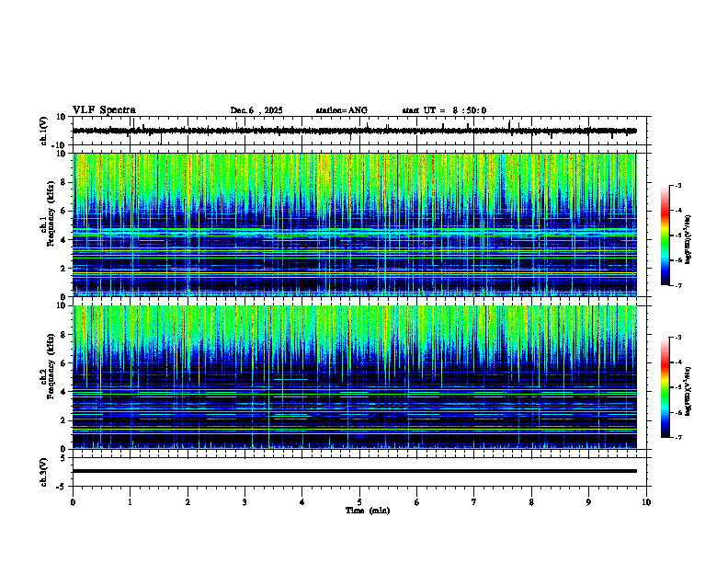Click the "5" tick on the time axis
The width and height of the screenshot is (728, 563).
click(359, 502)
